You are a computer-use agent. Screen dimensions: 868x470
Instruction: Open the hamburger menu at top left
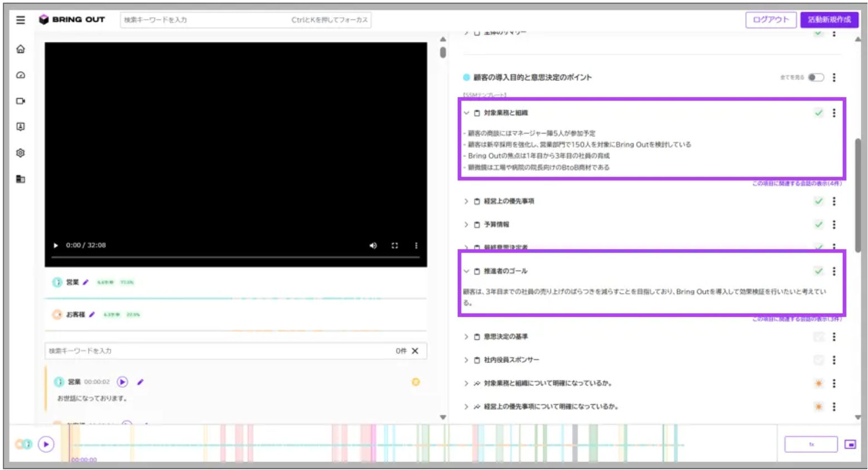tap(21, 20)
